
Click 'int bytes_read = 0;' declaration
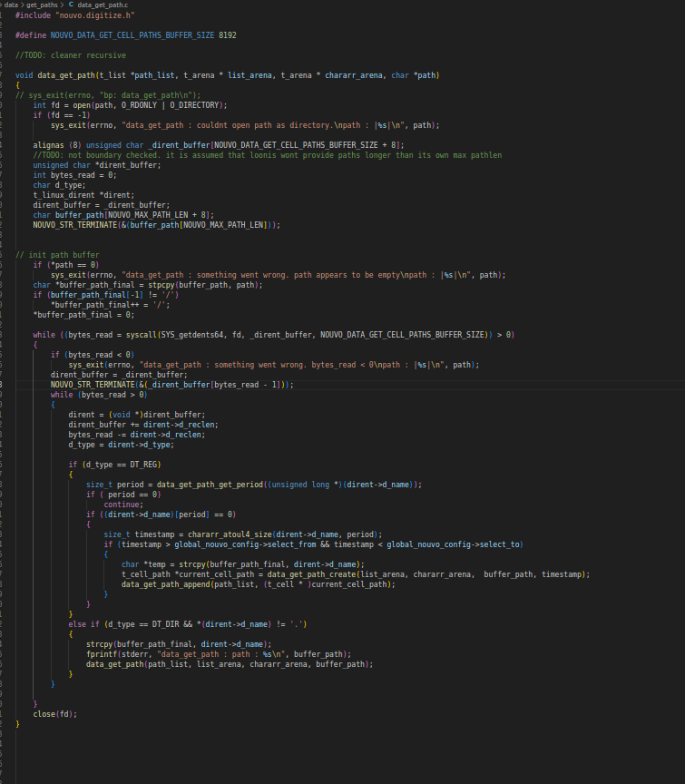[x=75, y=175]
